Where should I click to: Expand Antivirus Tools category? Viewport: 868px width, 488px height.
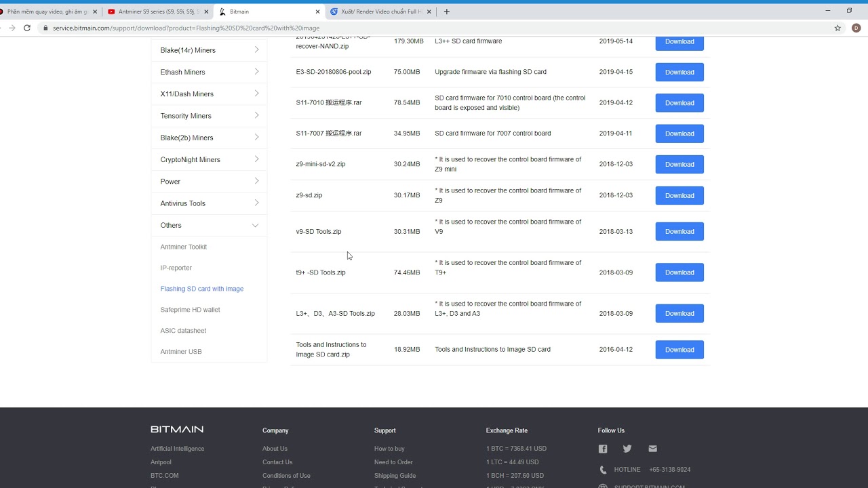point(209,203)
